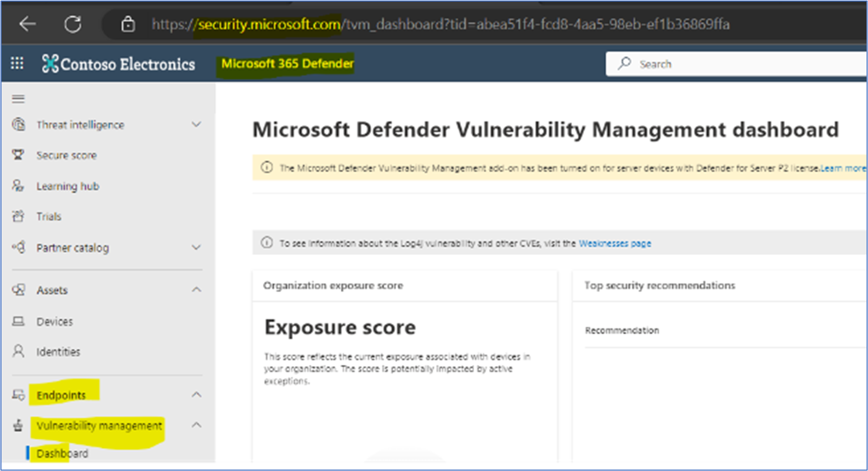Click Learn more about the Defender add-on
Screen dimensions: 868x471
(x=842, y=168)
